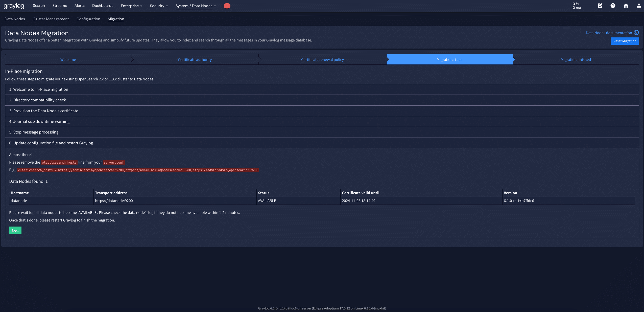Open the Configuration tab

(88, 19)
